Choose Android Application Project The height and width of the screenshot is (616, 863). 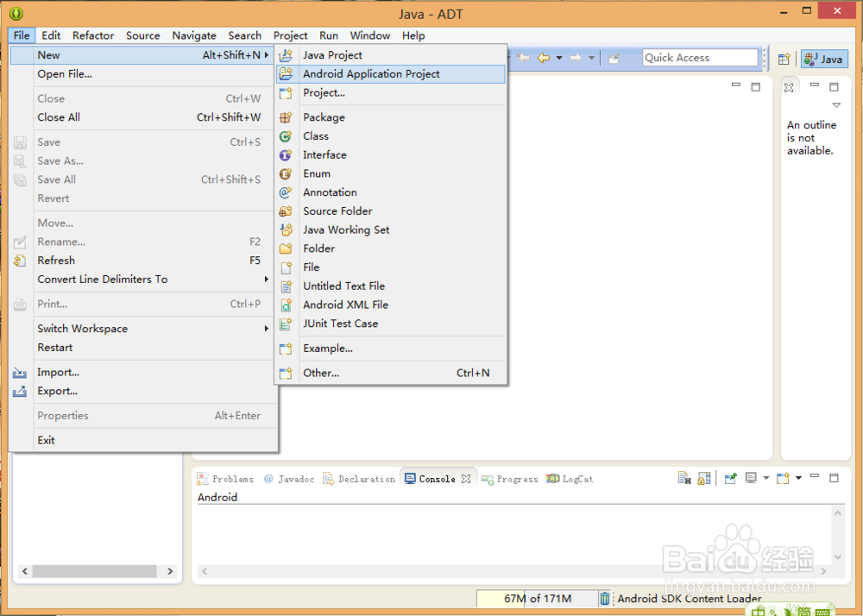click(391, 73)
